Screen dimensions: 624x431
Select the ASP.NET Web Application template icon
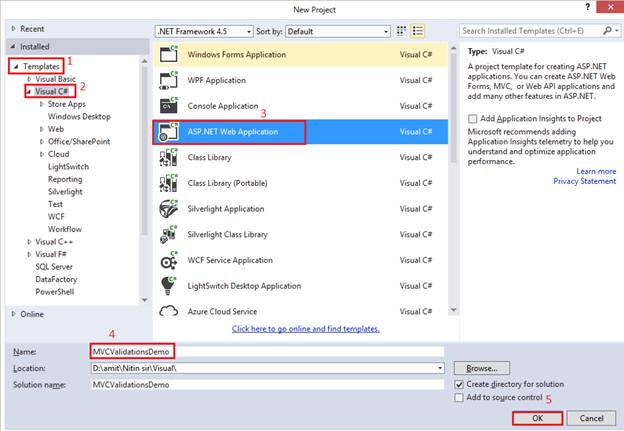169,132
